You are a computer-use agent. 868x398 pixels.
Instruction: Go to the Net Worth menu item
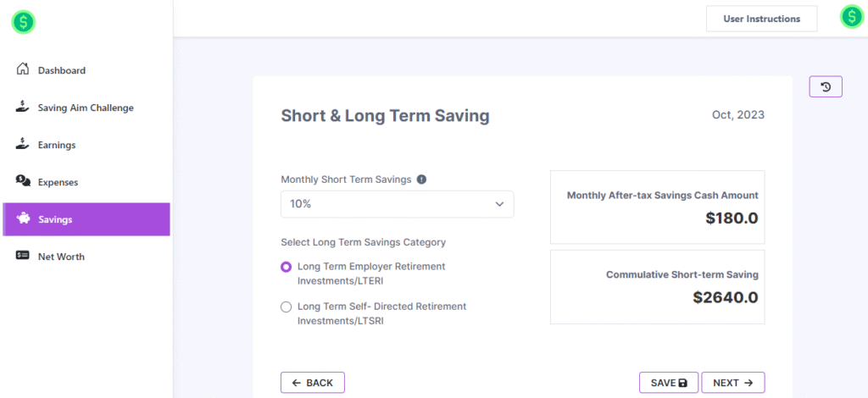click(x=61, y=257)
